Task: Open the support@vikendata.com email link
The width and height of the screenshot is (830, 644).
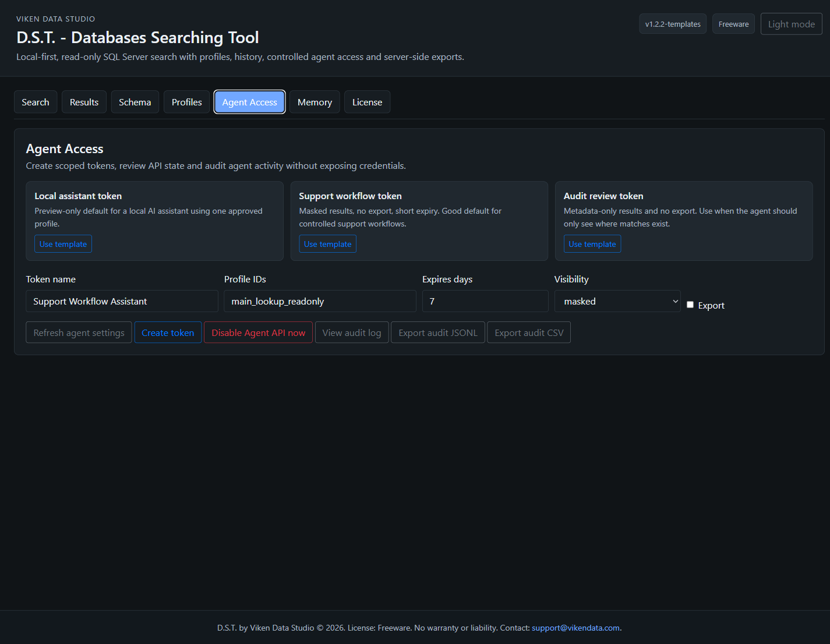Action: pos(575,628)
